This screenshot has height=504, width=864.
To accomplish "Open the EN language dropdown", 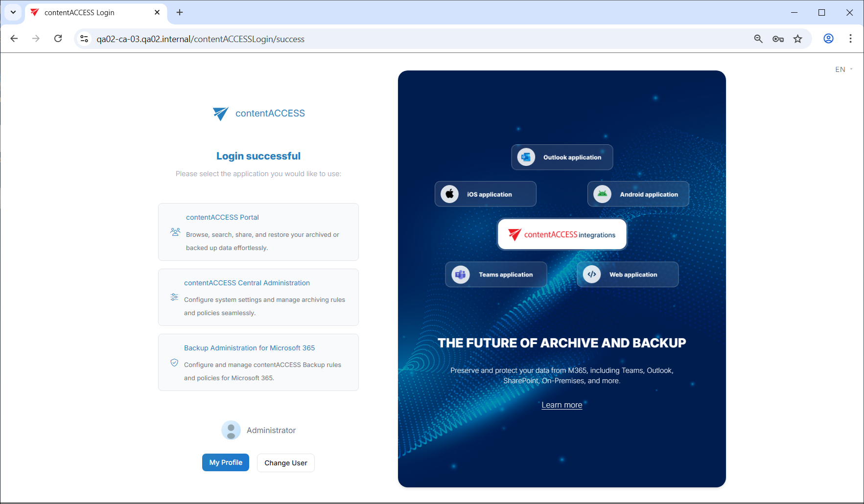I will 843,69.
